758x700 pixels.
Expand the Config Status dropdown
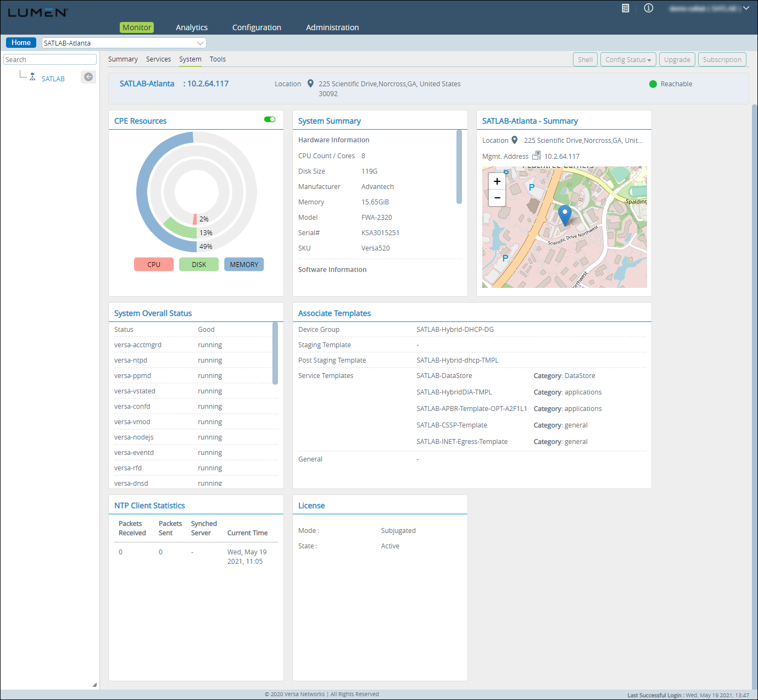628,59
